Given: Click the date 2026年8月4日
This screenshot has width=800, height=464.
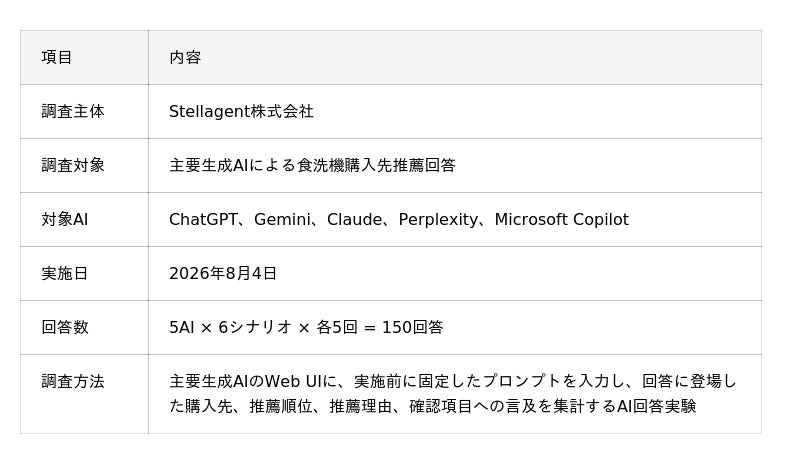Looking at the screenshot, I should 223,274.
